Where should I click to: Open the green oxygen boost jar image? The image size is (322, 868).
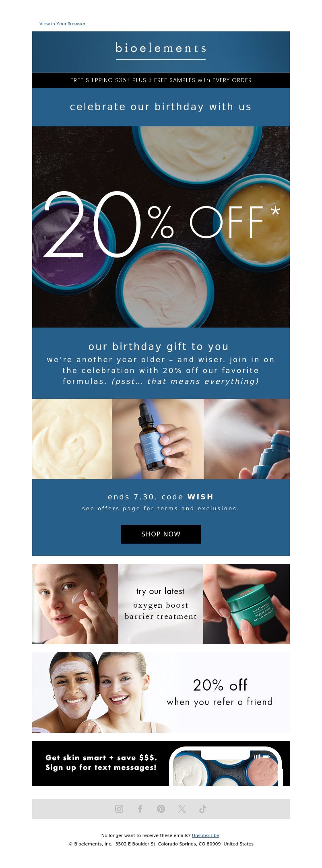(x=246, y=604)
